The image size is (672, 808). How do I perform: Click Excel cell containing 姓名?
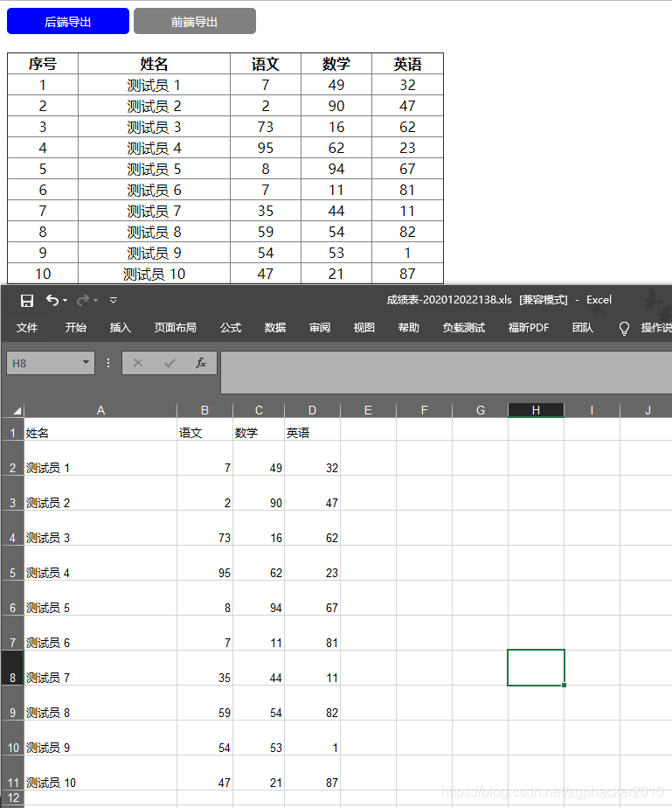(100, 429)
